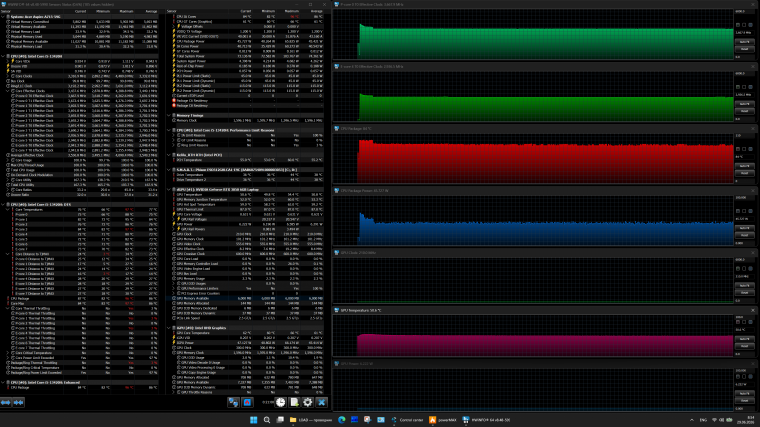Toggle the middle checkbox in GPU Temperature graph

click(x=744, y=322)
